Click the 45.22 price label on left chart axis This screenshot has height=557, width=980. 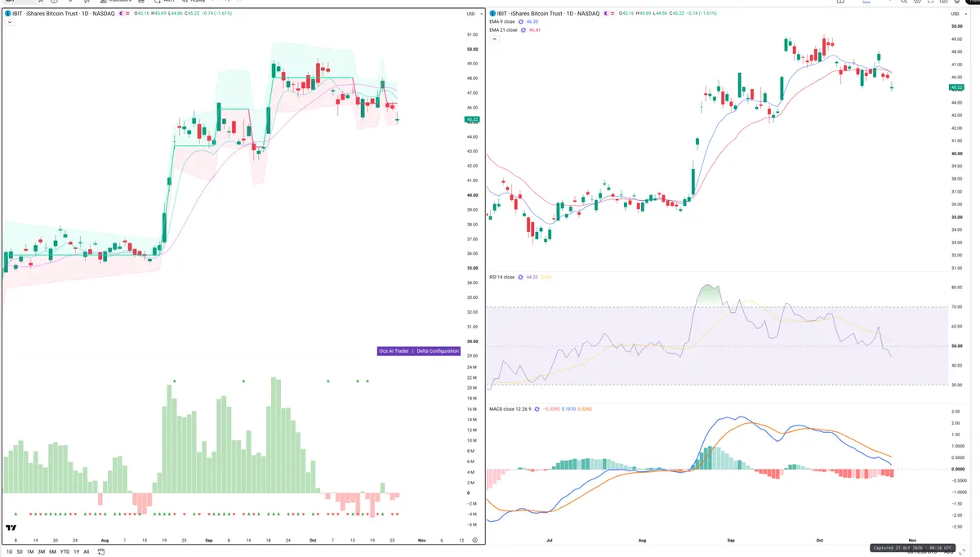472,119
